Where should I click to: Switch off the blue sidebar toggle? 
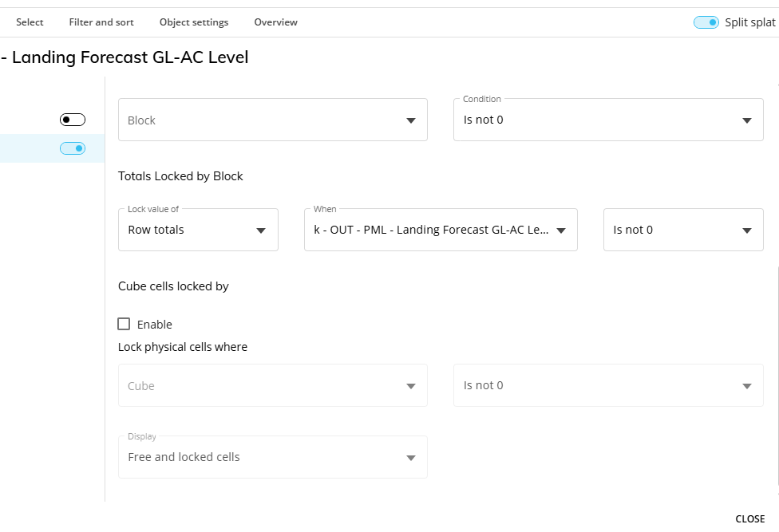73,148
